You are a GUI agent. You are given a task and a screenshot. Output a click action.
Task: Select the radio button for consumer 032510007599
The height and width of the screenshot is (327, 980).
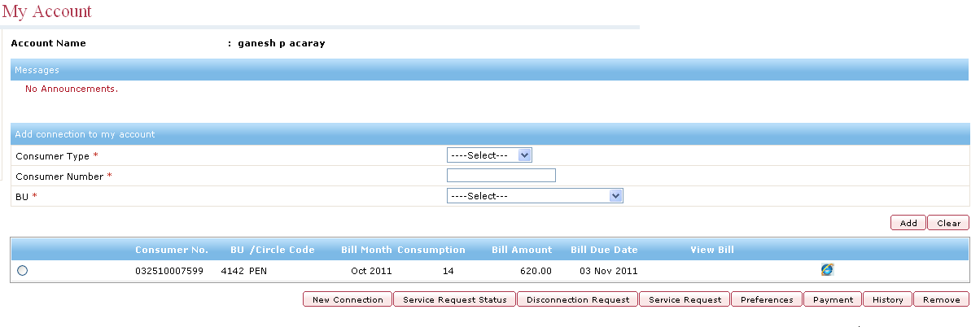tap(22, 271)
